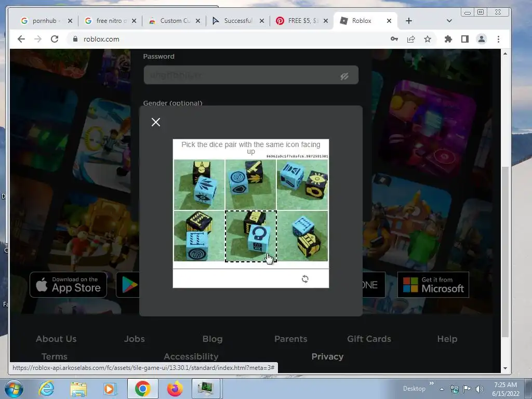Image resolution: width=532 pixels, height=399 pixels.
Task: Open the tab search dropdown arrow
Action: click(449, 21)
